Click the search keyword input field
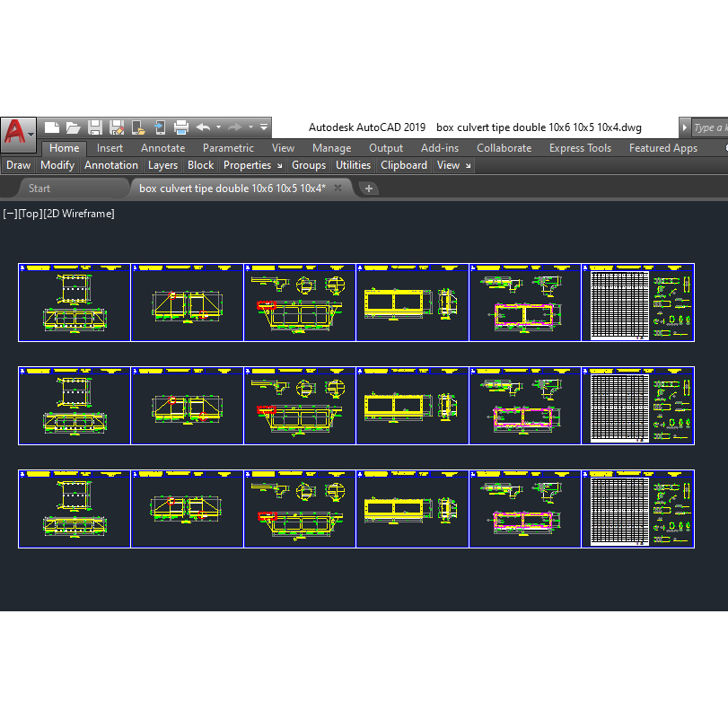The height and width of the screenshot is (728, 728). (x=709, y=127)
